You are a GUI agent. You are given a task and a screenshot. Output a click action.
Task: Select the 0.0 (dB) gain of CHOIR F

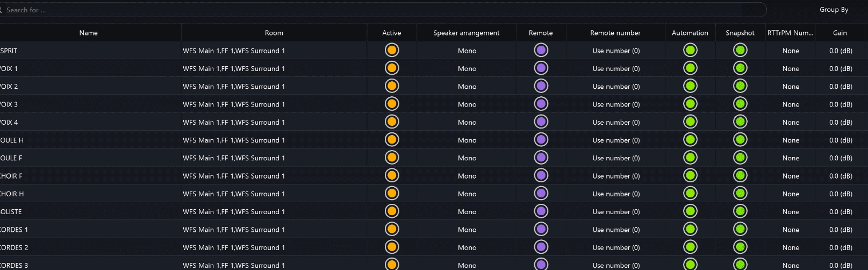click(841, 176)
